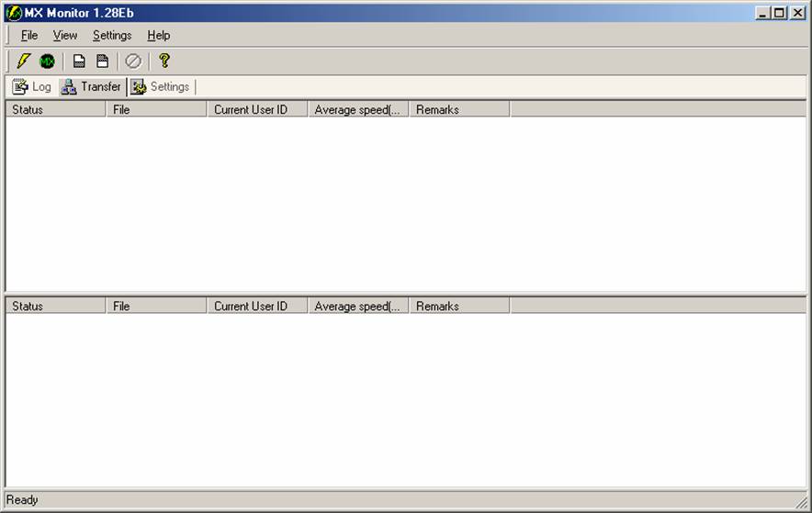Click the MX Monitor title bar app icon
The height and width of the screenshot is (513, 812).
(14, 13)
